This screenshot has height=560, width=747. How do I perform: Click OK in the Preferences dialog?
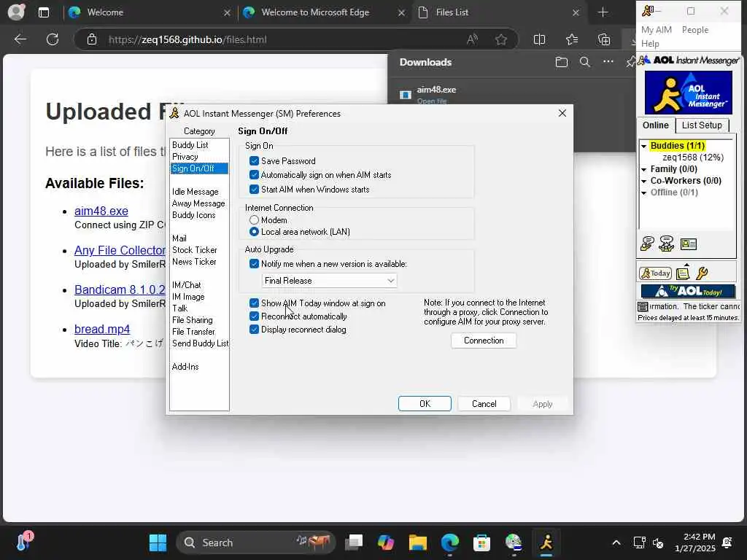(425, 404)
